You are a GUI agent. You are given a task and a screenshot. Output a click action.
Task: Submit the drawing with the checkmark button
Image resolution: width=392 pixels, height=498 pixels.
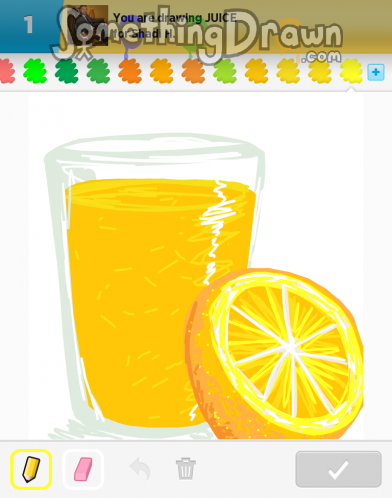(x=338, y=469)
